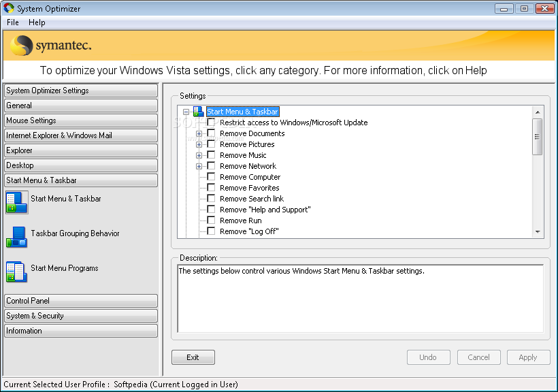This screenshot has height=392, width=558.
Task: Expand the Remove Pictures tree node
Action: pos(199,144)
